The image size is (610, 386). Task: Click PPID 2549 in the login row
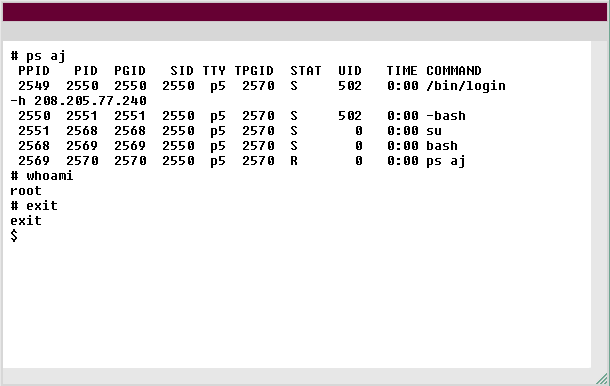pyautogui.click(x=34, y=86)
